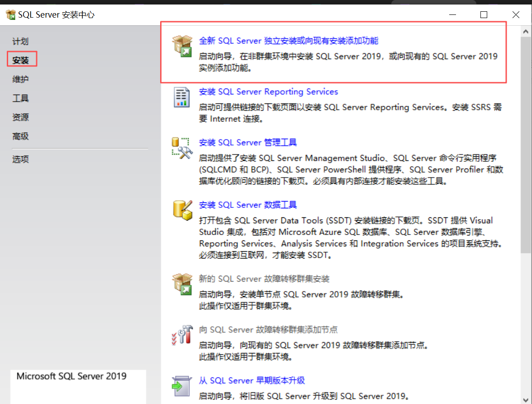Click the Management Studio description paragraph
Screen dimensions: 532x404
point(351,169)
